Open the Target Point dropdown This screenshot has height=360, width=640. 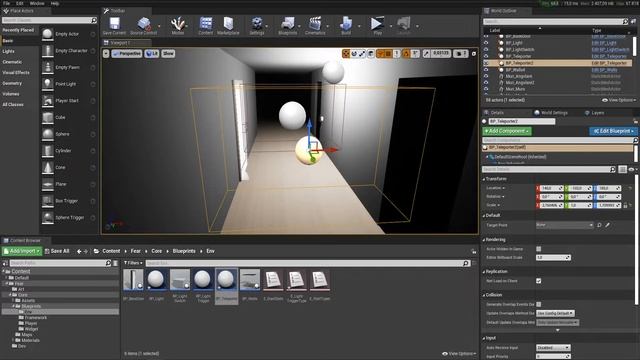coord(565,225)
